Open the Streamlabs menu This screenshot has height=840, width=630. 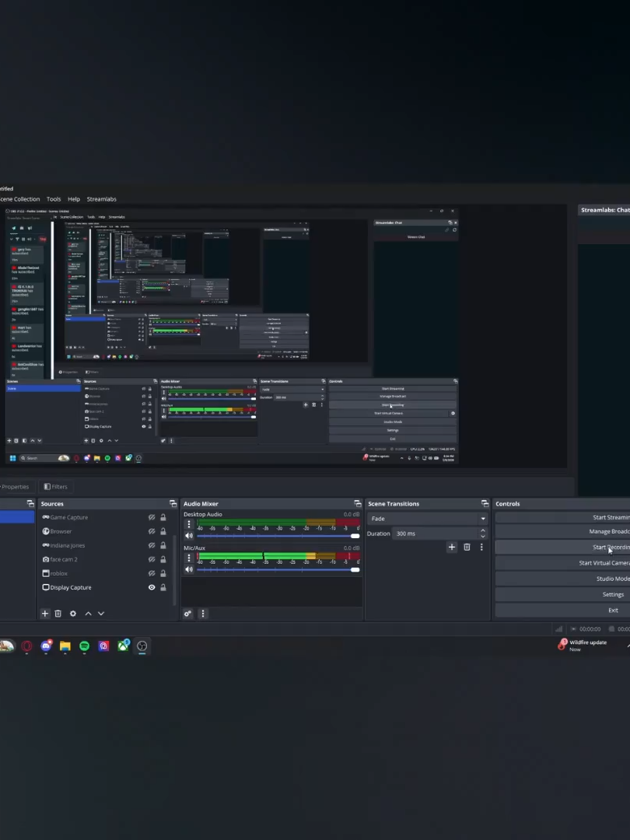point(101,199)
